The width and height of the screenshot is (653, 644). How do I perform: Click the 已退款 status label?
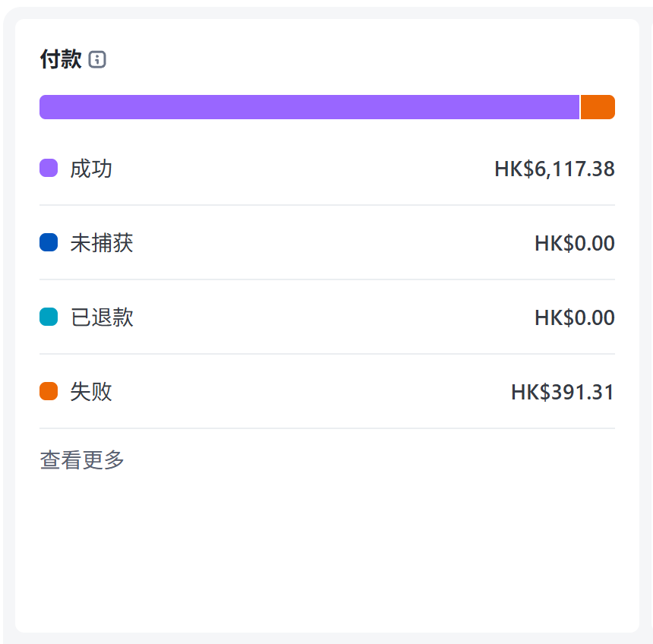pos(102,317)
